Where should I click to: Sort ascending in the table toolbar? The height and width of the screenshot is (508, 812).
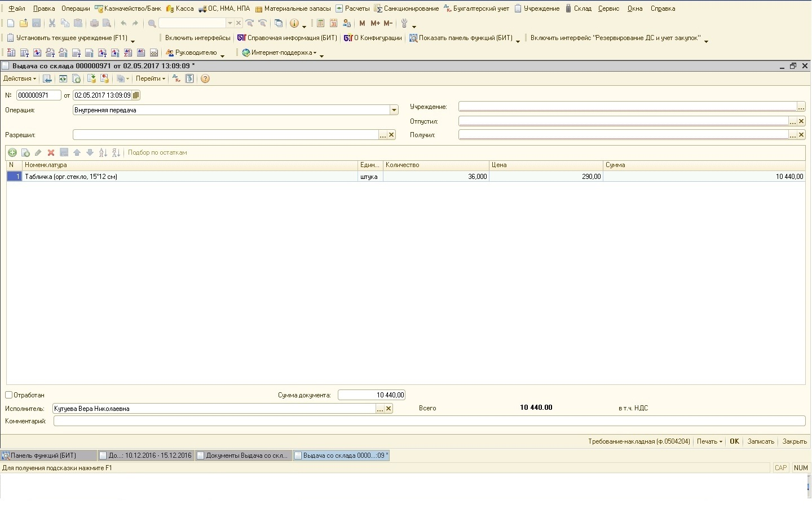(x=103, y=152)
